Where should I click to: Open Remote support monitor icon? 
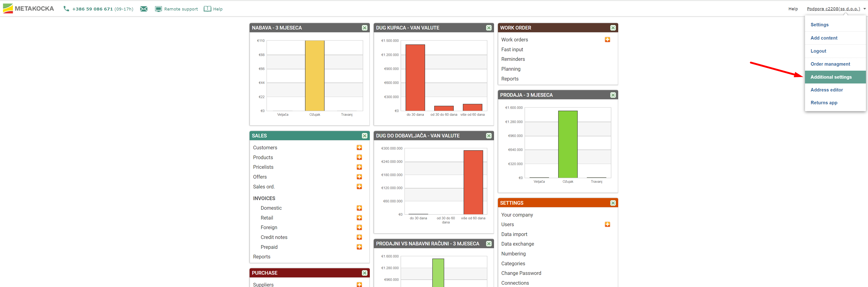pyautogui.click(x=158, y=9)
